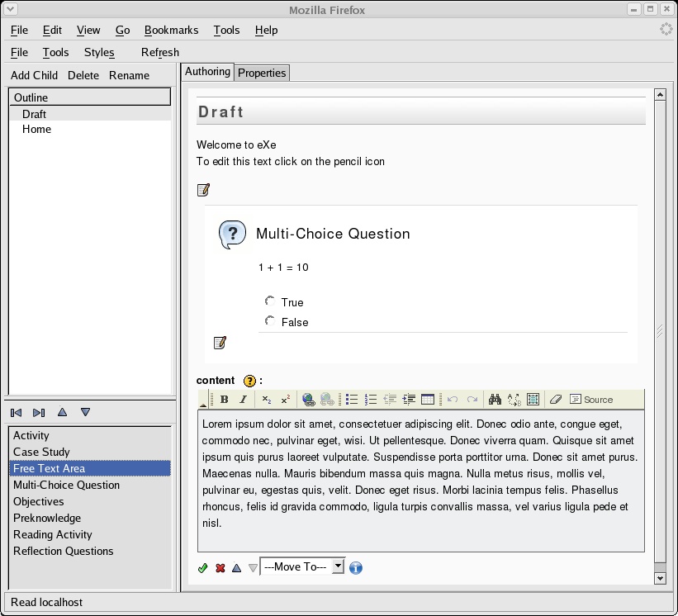Move the outline node down
The width and height of the screenshot is (678, 616).
(86, 412)
